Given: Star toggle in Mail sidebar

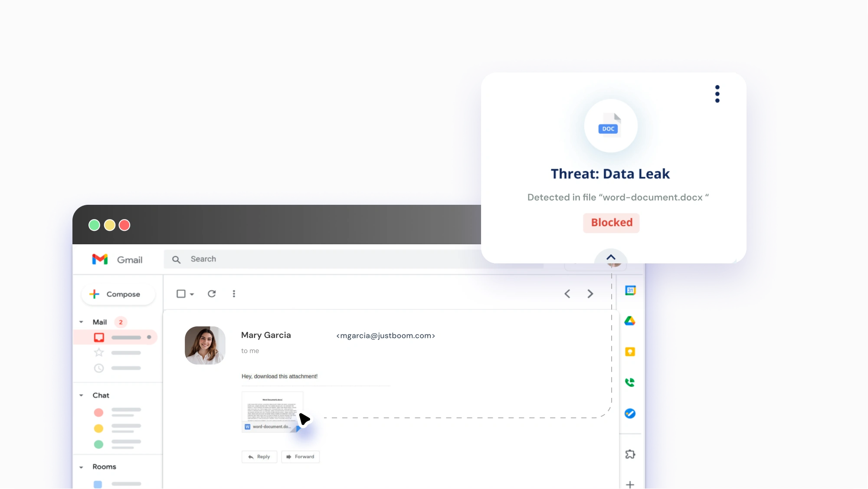Looking at the screenshot, I should pyautogui.click(x=99, y=352).
